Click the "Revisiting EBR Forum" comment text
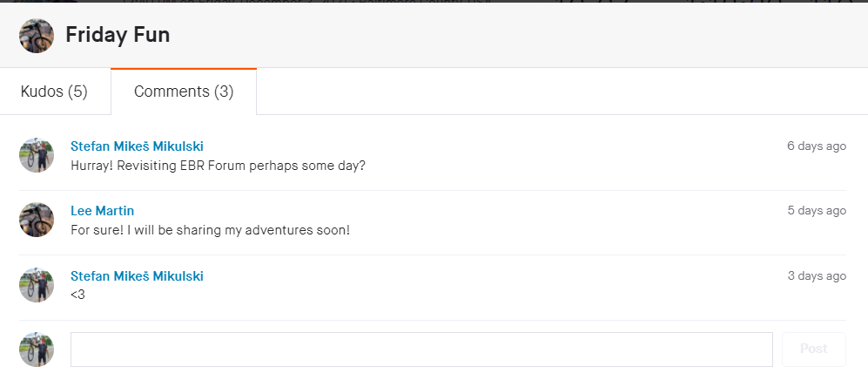The height and width of the screenshot is (387, 868). point(218,166)
